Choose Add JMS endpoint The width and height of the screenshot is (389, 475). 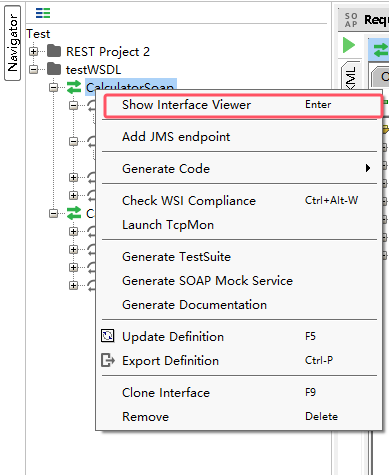click(x=239, y=137)
